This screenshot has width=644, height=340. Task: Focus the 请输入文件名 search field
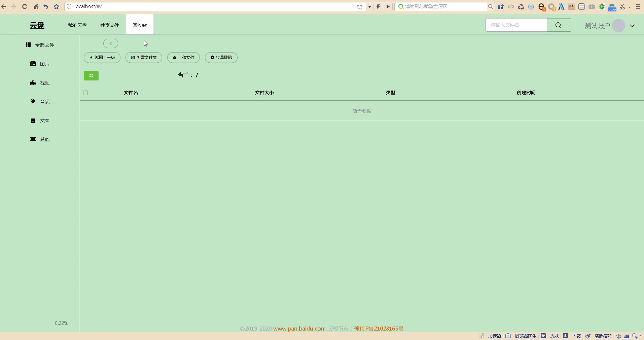516,25
